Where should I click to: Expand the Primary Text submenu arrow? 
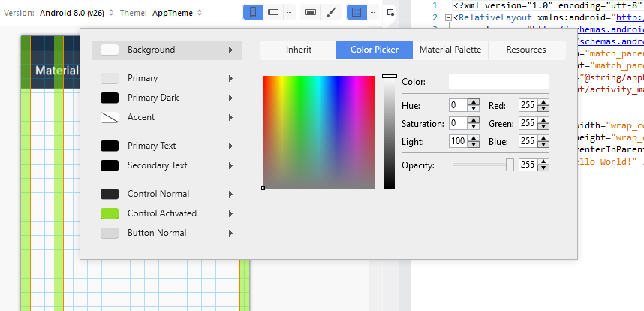tap(230, 146)
